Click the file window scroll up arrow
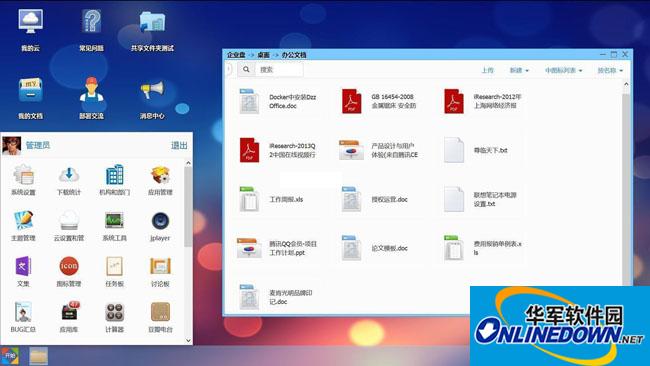 point(626,84)
